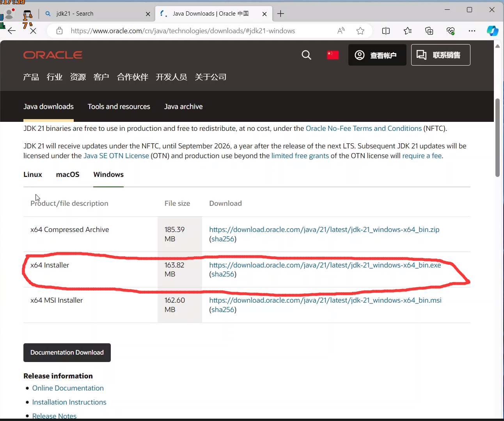Open Browser essentials heart icon
The image size is (504, 421).
(451, 30)
